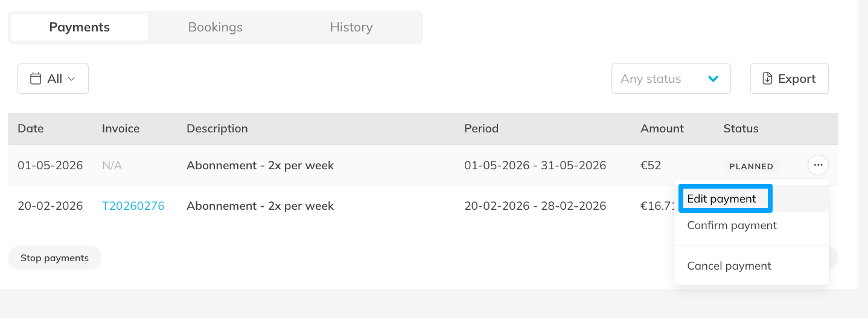Image resolution: width=868 pixels, height=318 pixels.
Task: Click the PLANNED status badge
Action: pos(751,166)
